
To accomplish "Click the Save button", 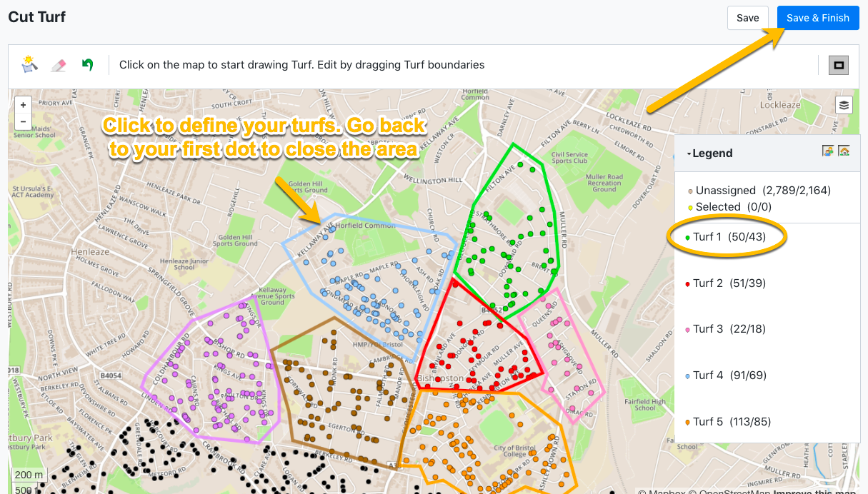I will [747, 18].
